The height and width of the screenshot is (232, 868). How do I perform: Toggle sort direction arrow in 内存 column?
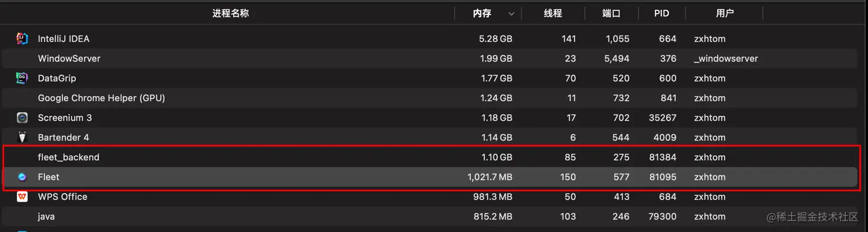pos(511,14)
